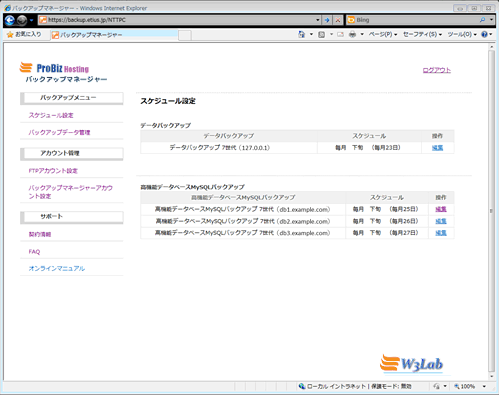
Task: Click the help question mark icon
Action: tap(484, 34)
